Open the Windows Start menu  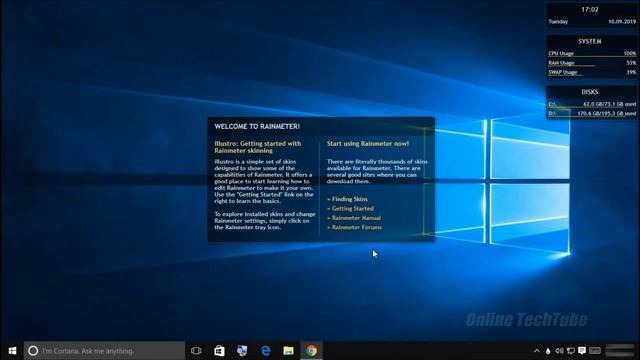(x=12, y=351)
